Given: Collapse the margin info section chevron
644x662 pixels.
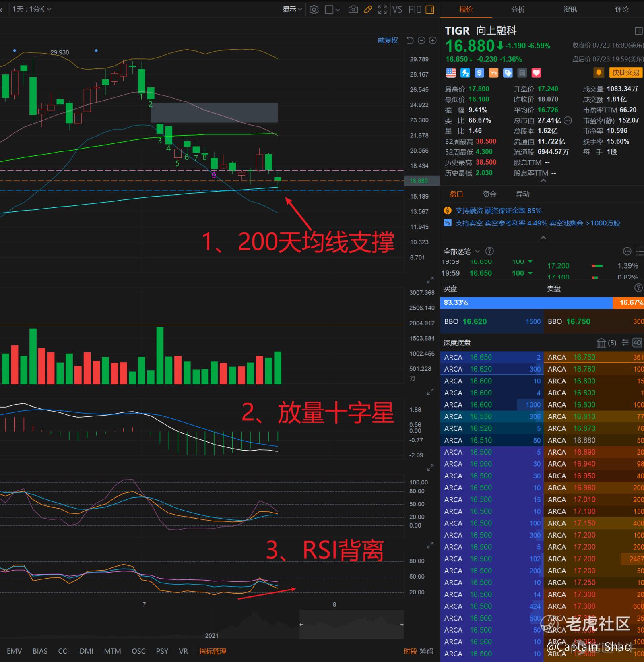Looking at the screenshot, I should coord(543,238).
